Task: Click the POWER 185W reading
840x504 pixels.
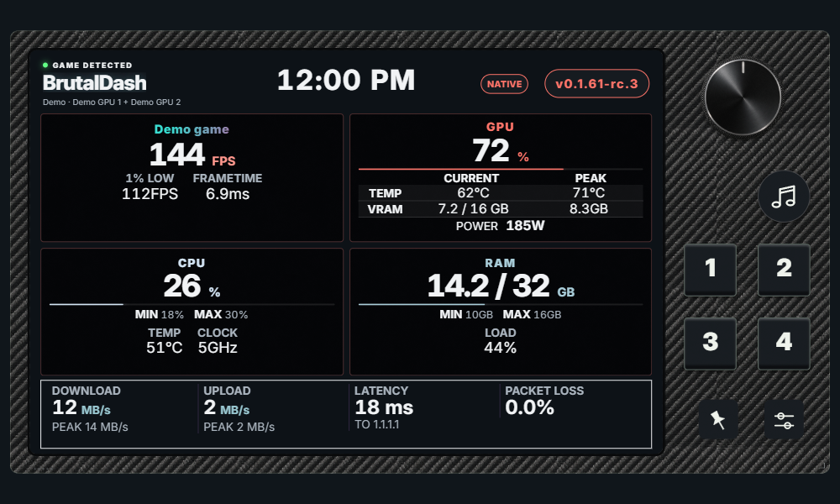Action: click(x=501, y=225)
